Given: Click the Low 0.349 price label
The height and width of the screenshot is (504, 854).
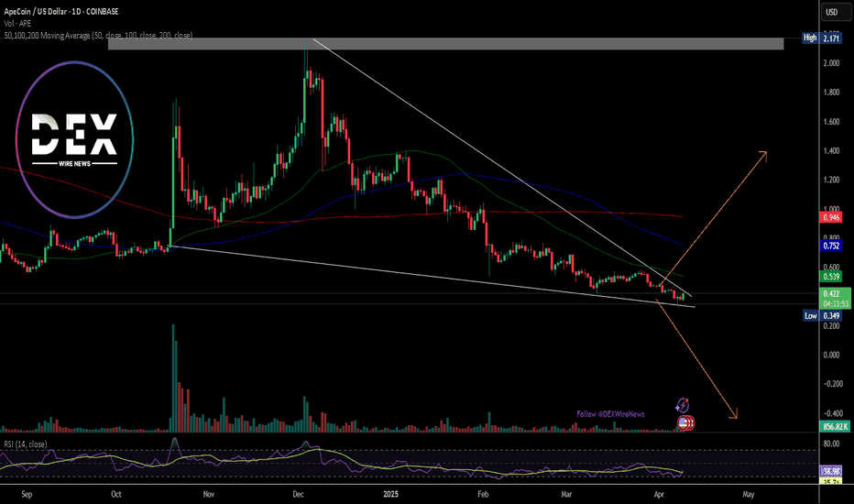Looking at the screenshot, I should (823, 315).
